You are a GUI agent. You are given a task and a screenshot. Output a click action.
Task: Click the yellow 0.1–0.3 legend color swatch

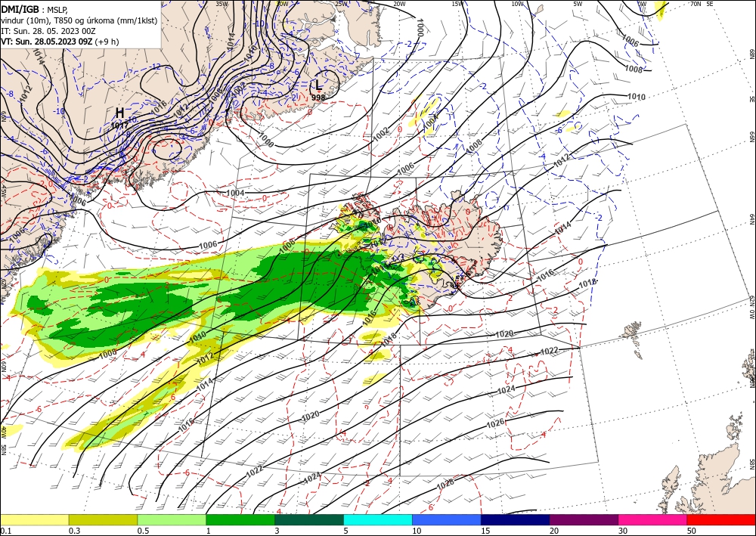coord(34,519)
